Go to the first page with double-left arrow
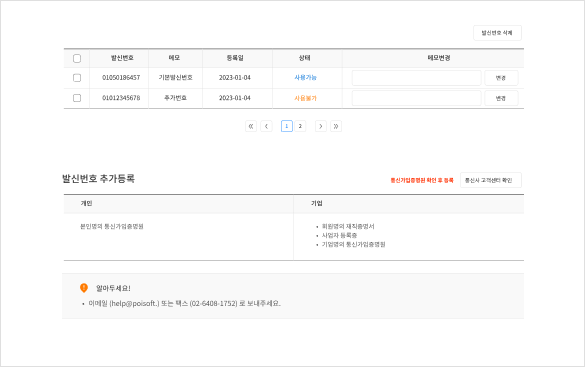Viewport: 585px width, 367px height. (x=251, y=126)
